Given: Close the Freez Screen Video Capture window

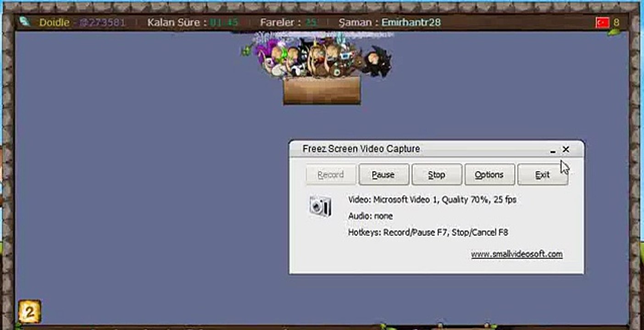Looking at the screenshot, I should coord(566,149).
